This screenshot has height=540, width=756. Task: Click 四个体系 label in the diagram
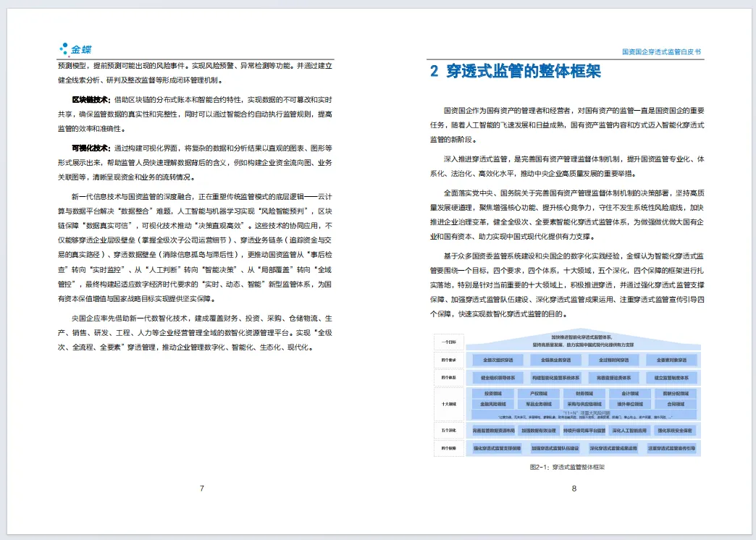tap(449, 378)
